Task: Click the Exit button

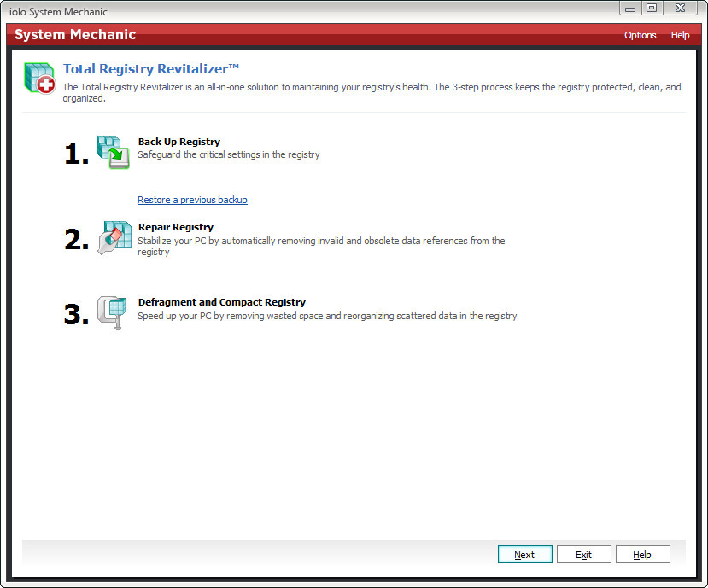Action: [x=584, y=555]
